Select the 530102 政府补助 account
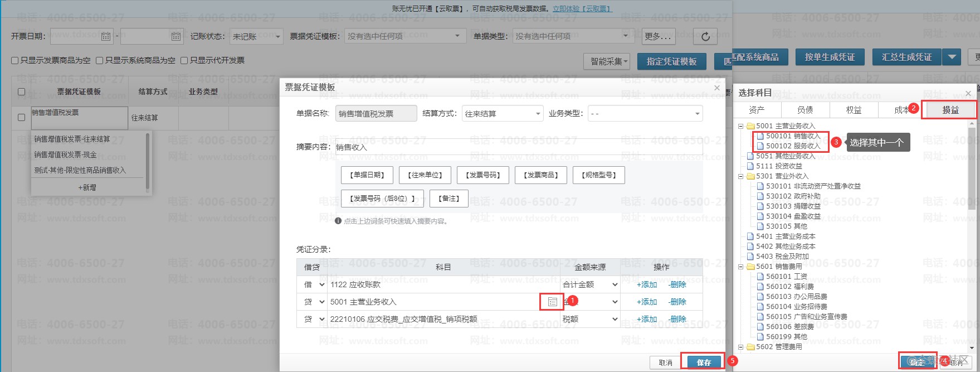This screenshot has width=980, height=372. tap(793, 196)
